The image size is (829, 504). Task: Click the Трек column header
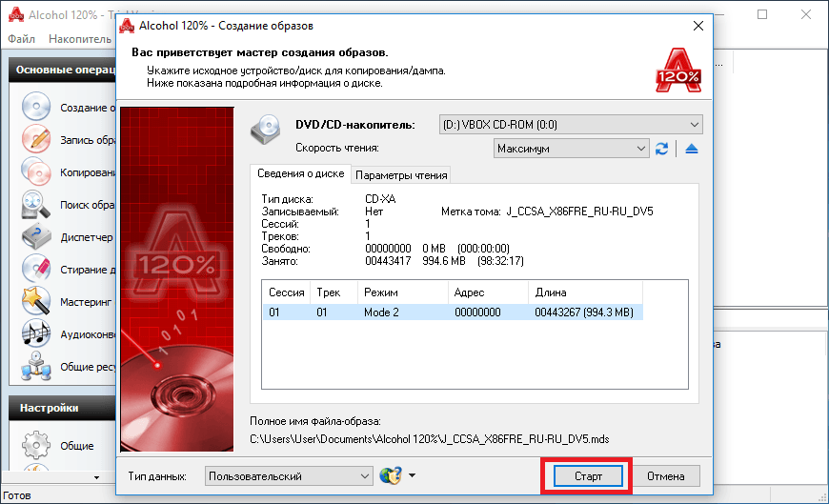click(x=334, y=292)
